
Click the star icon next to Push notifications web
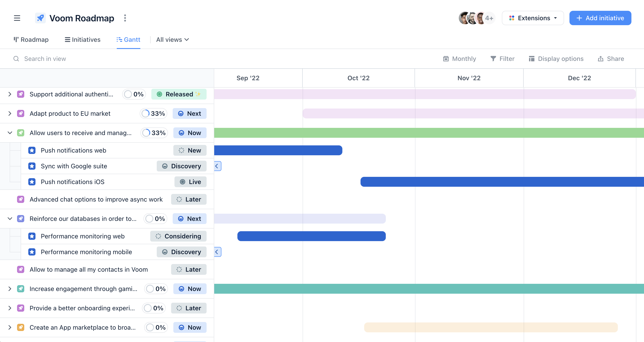(32, 150)
